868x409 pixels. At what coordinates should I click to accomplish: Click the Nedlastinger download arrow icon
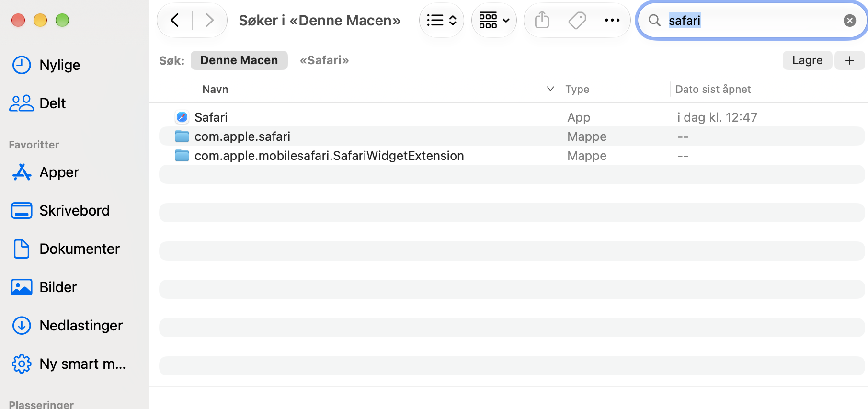click(22, 326)
